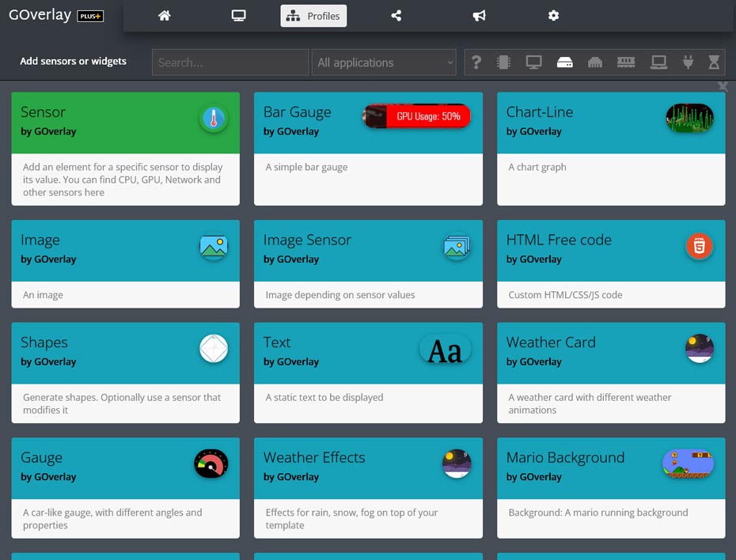Image resolution: width=736 pixels, height=560 pixels.
Task: Go to the Home tab
Action: pos(165,16)
